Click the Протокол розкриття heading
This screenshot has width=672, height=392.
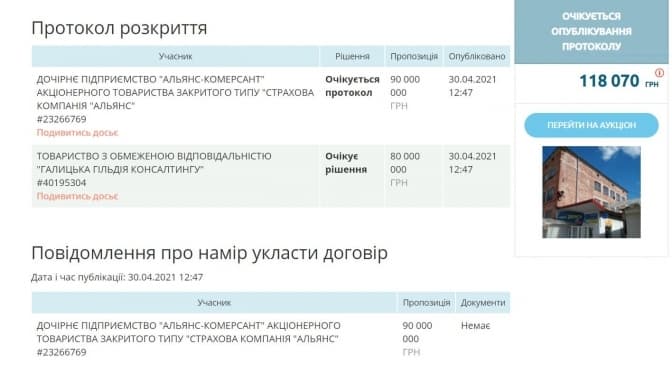click(119, 28)
